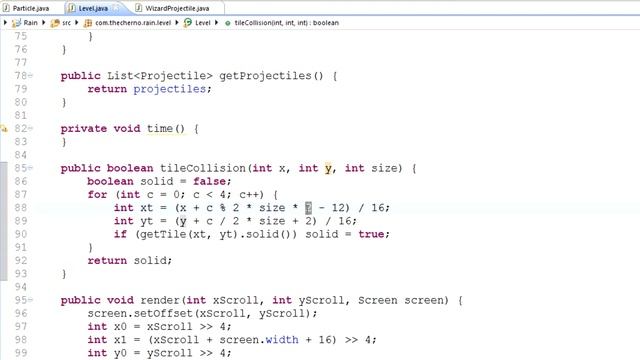The width and height of the screenshot is (640, 360).
Task: Click 'boolean solid = false;' line
Action: [159, 181]
